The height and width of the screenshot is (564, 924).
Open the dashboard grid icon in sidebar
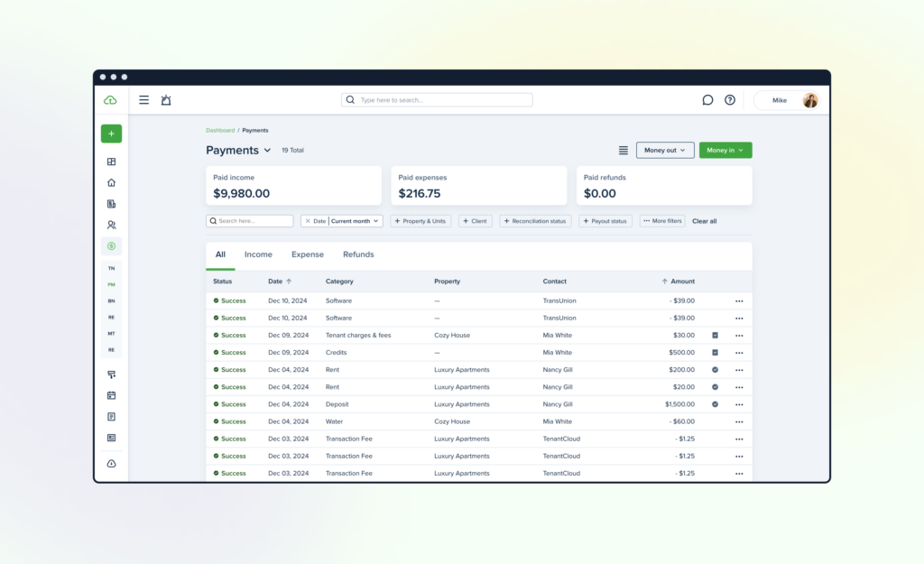pos(111,162)
